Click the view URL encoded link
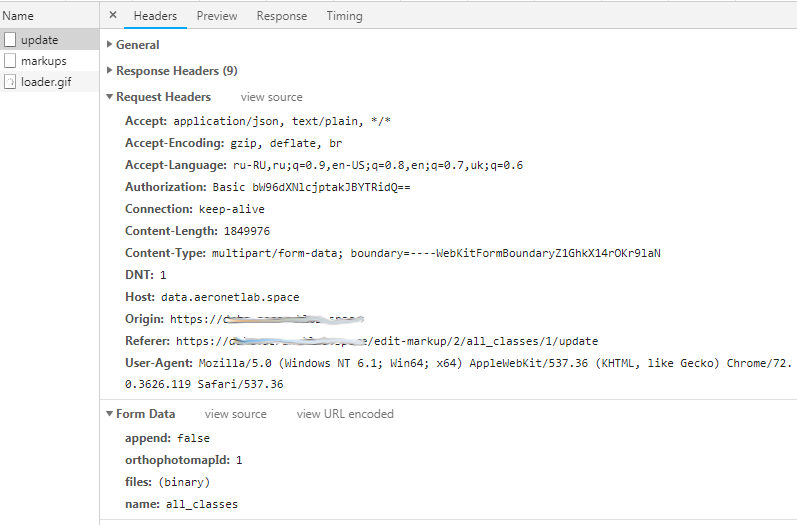Screen dimensions: 797x525 [x=345, y=414]
